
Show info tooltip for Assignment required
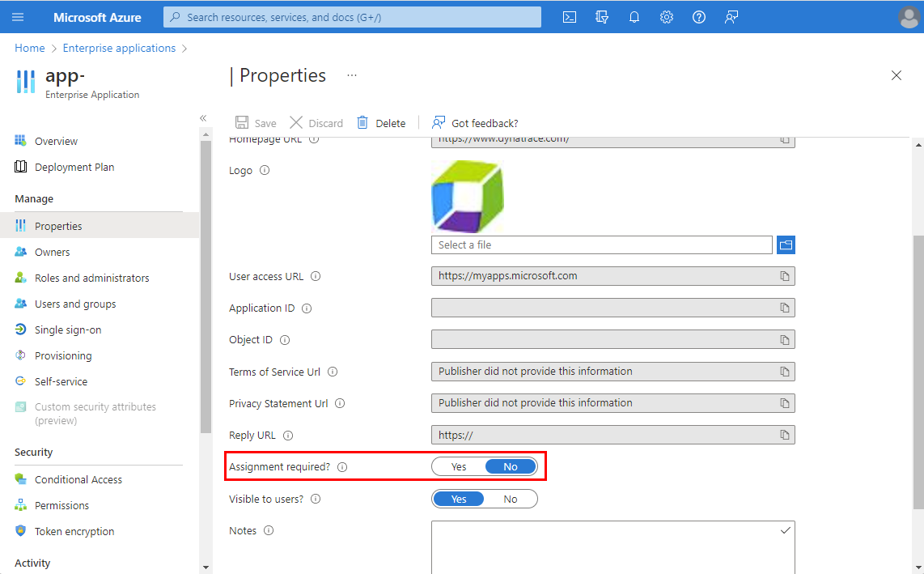click(342, 466)
